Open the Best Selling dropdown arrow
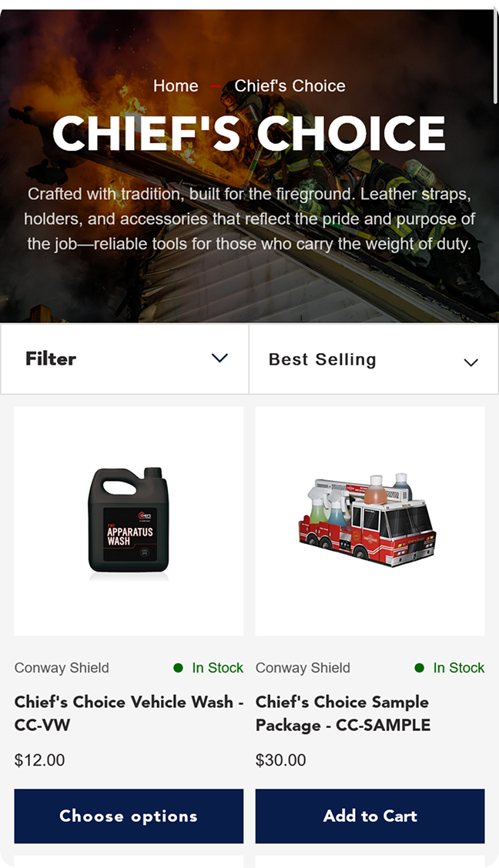Image resolution: width=499 pixels, height=868 pixels. pyautogui.click(x=471, y=362)
